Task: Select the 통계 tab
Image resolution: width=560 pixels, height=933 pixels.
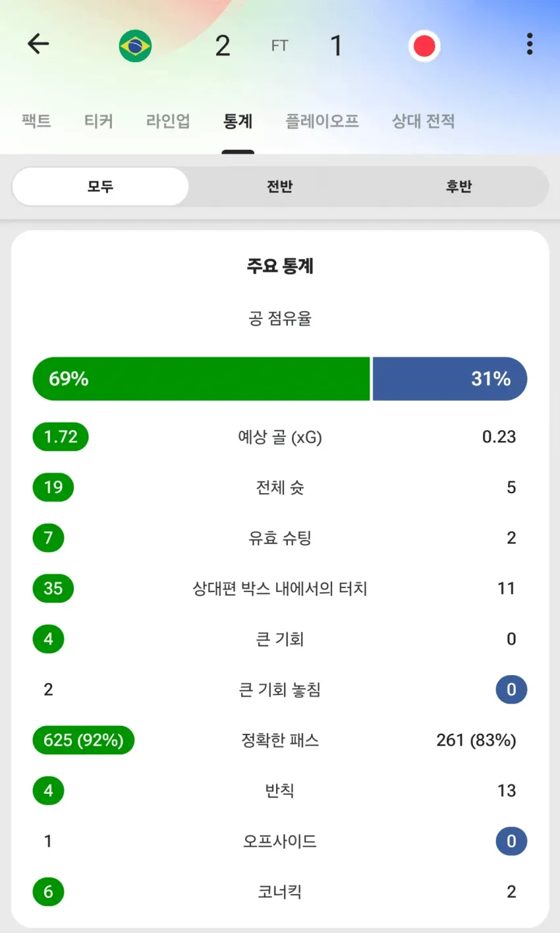Action: 238,121
